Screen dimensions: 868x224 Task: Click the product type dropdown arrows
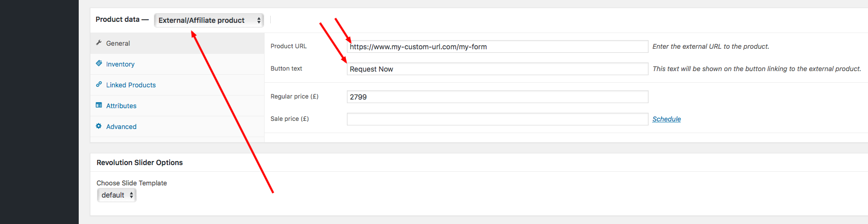point(259,20)
